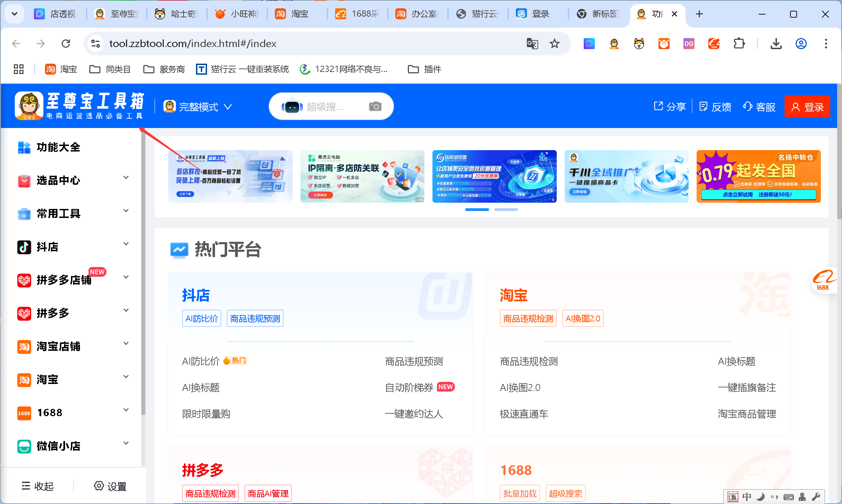This screenshot has height=504, width=842.
Task: Click the 拼多多店铺 sidebar icon
Action: pos(24,280)
